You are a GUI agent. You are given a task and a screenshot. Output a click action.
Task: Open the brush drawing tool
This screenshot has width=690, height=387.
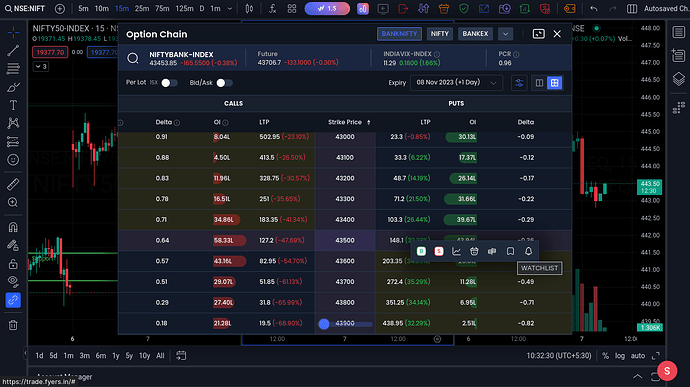tap(13, 87)
